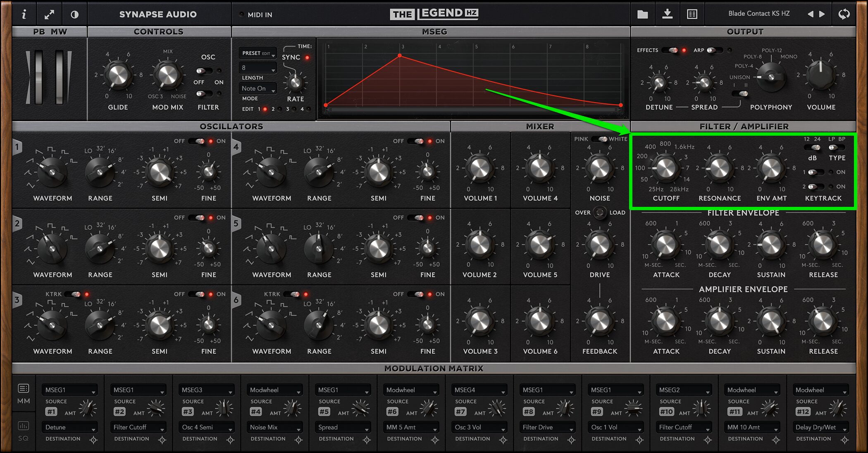Open the preset list icon
Viewport: 868px width, 453px height.
pos(692,14)
